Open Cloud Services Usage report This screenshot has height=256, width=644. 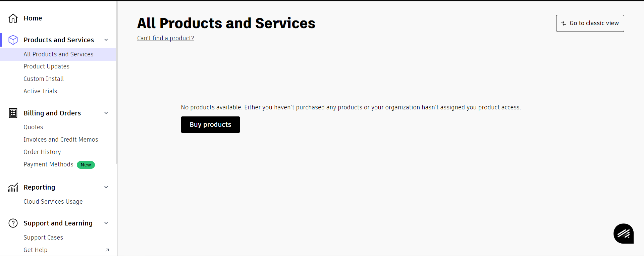tap(53, 202)
